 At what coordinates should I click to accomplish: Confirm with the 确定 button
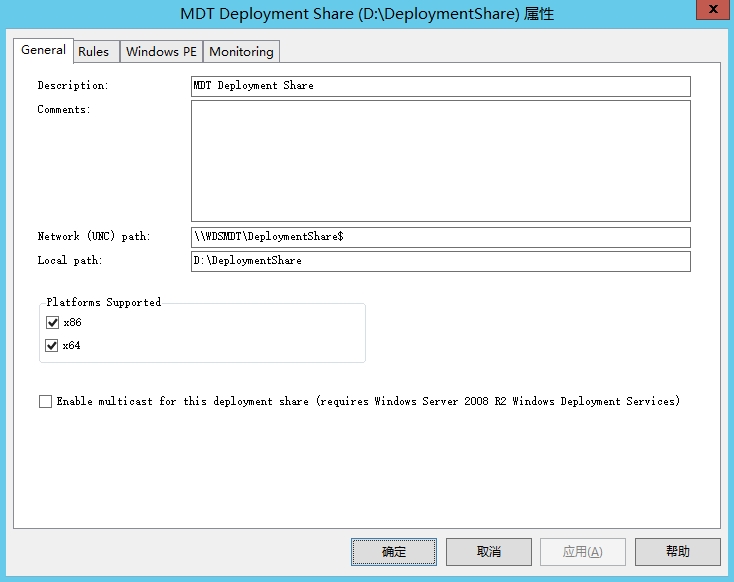tap(394, 552)
